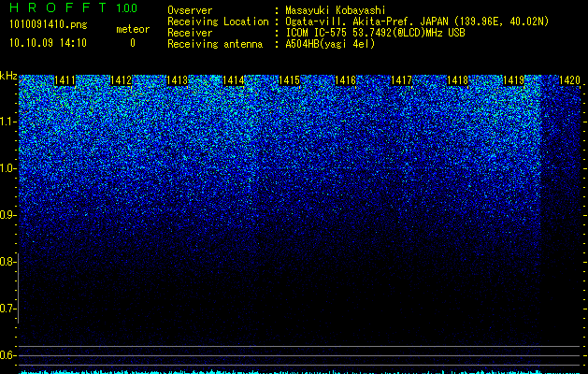Click the ICOM IC-575 53.7492 MHz USB text
588x374 pixels.
(375, 33)
